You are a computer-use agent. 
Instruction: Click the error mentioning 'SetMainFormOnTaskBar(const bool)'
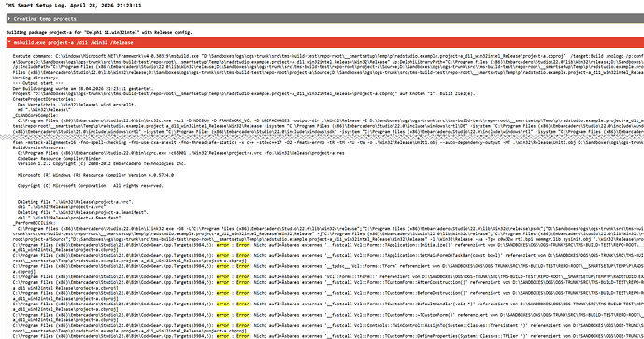pos(328,255)
